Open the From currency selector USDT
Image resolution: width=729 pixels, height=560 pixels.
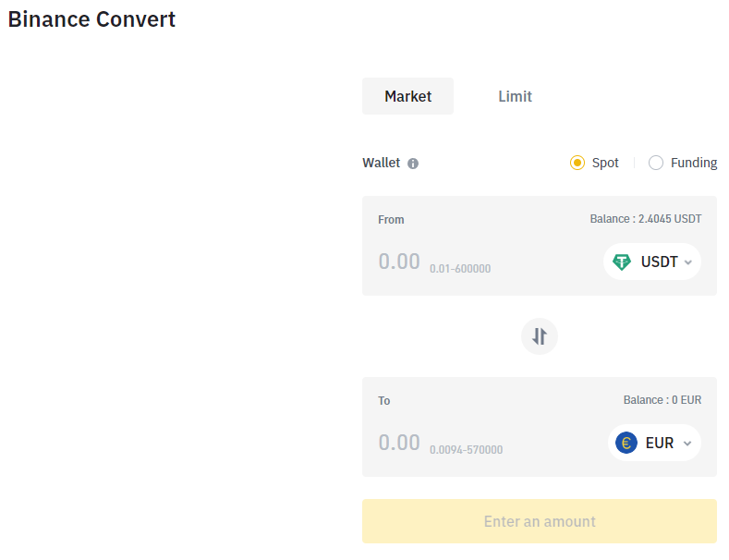click(652, 262)
